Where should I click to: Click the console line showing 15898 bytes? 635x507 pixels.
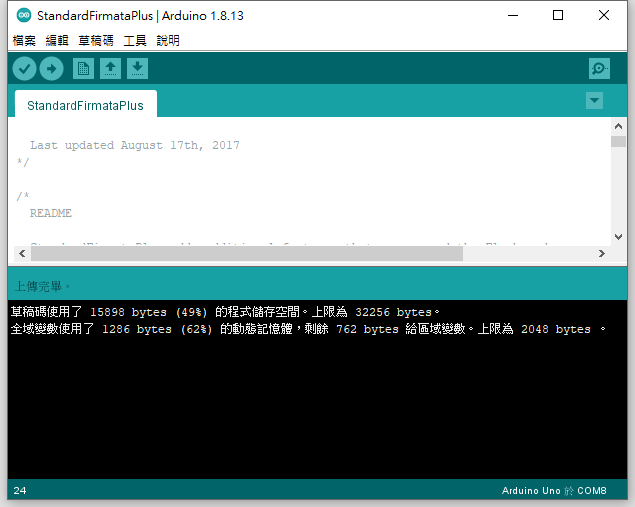(225, 312)
